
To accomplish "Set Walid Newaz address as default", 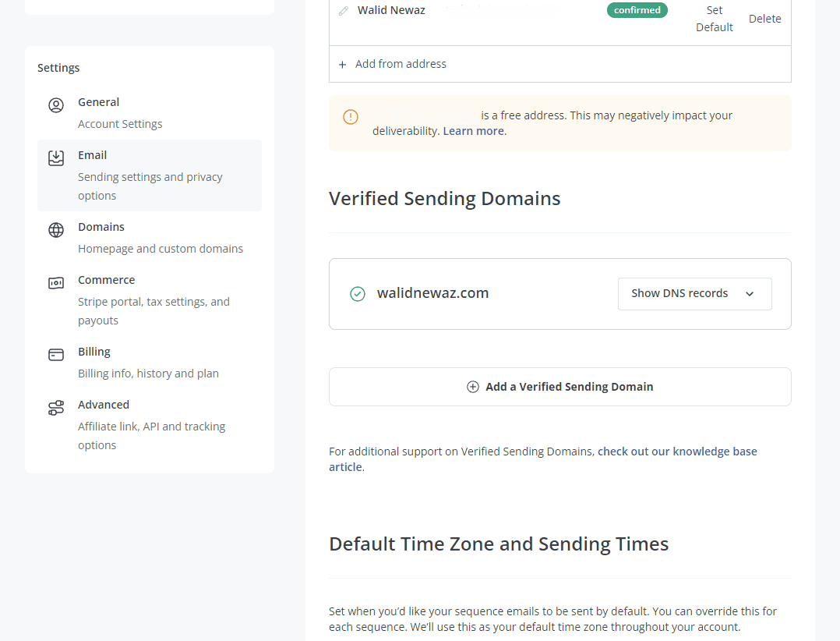I will (x=714, y=19).
